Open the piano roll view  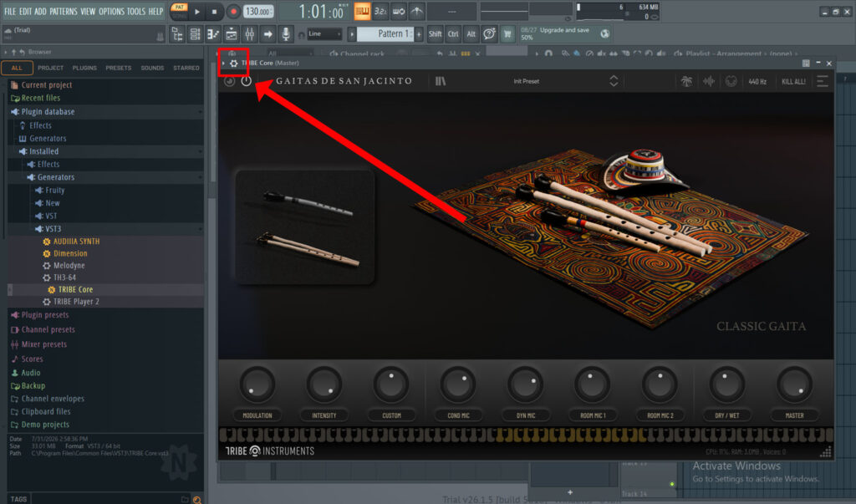[x=213, y=34]
